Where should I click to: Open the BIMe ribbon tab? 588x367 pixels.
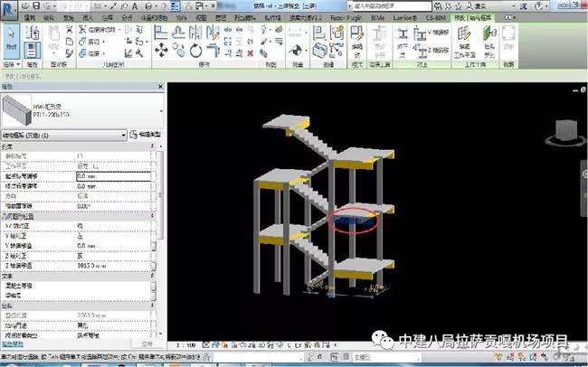377,17
